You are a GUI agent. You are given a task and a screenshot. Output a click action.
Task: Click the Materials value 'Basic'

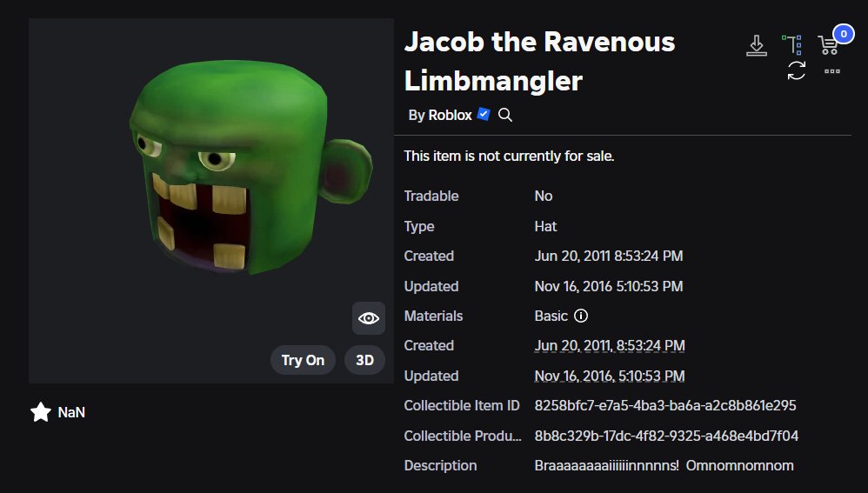pyautogui.click(x=551, y=316)
